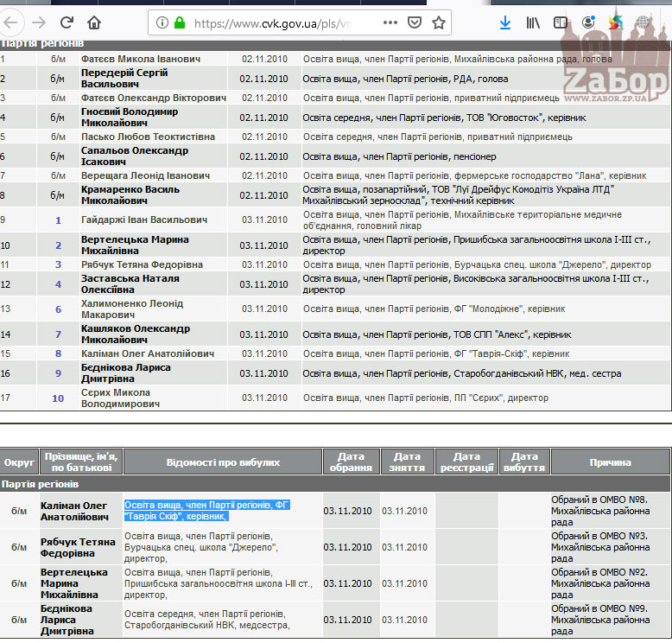Click the cvk.gov.ua address bar
Image resolution: width=672 pixels, height=643 pixels.
[276, 23]
